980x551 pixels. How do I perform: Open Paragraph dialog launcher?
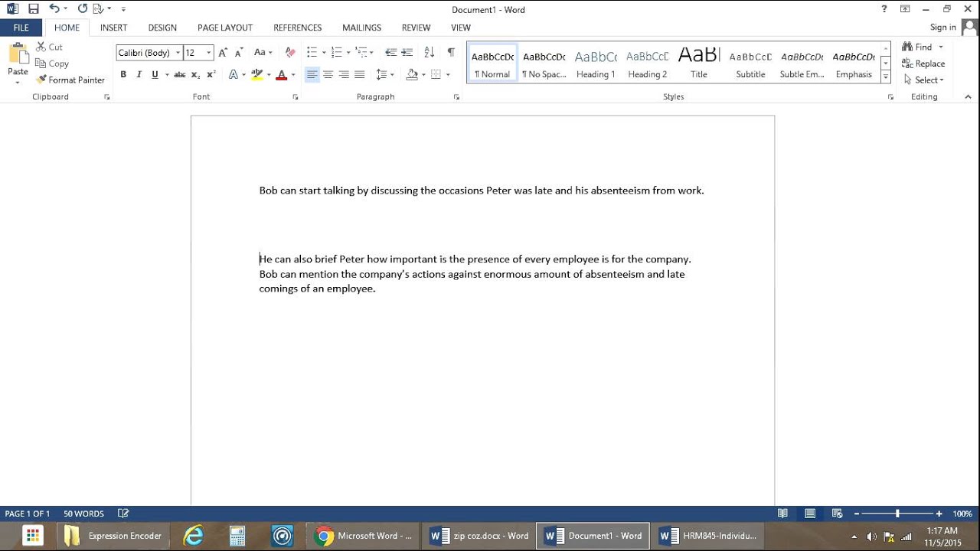[456, 97]
